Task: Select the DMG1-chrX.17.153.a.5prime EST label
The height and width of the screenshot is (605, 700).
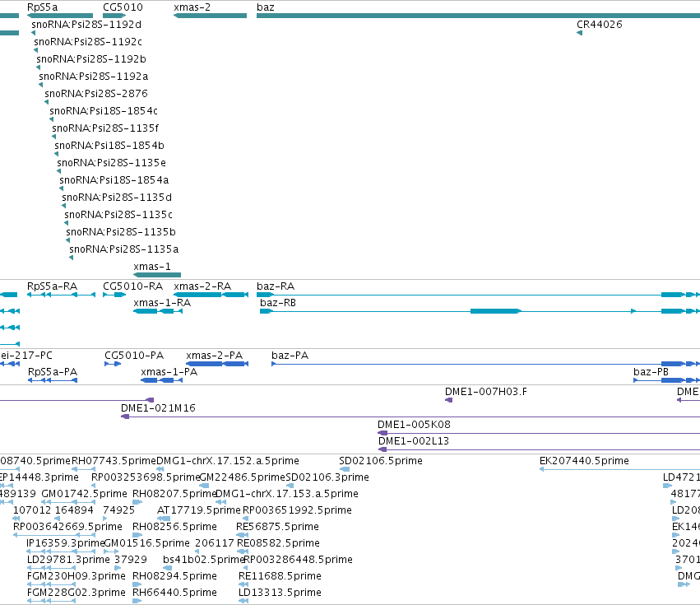Action: [x=287, y=494]
